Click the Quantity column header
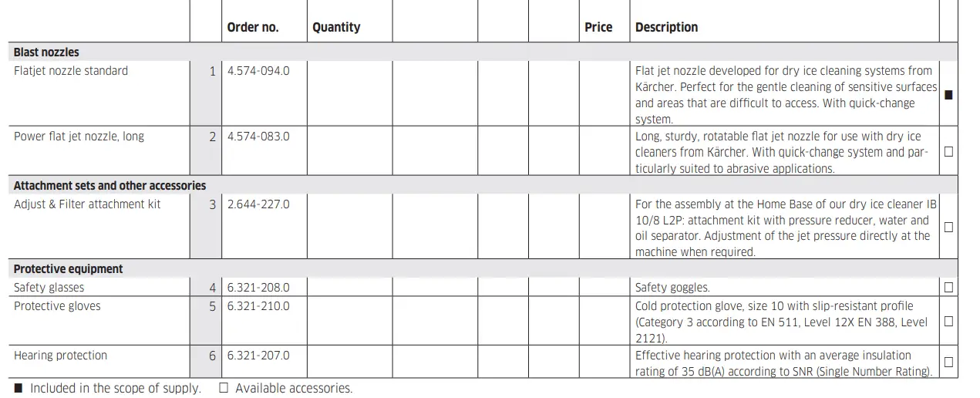The image size is (980, 398). pyautogui.click(x=336, y=27)
